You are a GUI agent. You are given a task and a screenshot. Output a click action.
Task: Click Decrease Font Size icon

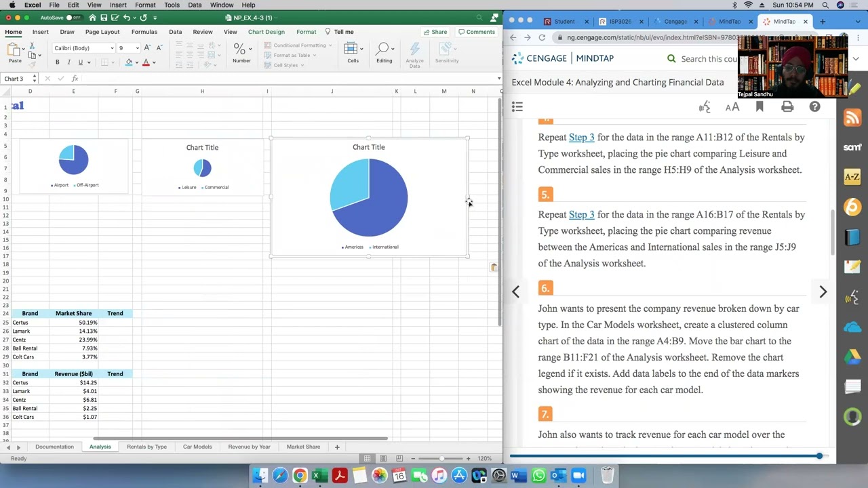coord(159,48)
